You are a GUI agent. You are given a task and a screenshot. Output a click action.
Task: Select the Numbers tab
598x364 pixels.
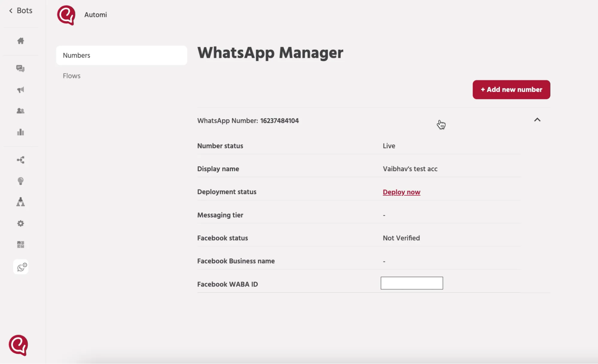(x=121, y=55)
